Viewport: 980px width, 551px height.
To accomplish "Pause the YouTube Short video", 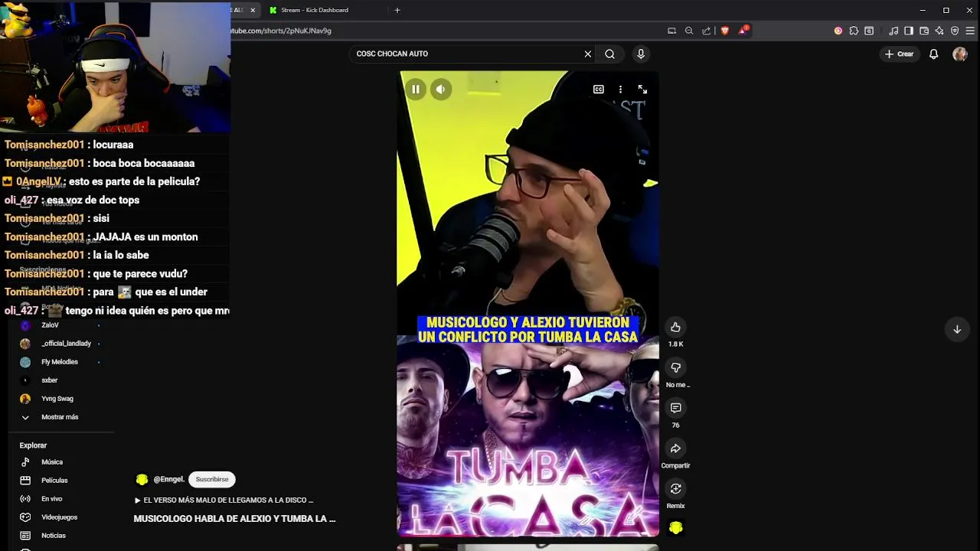I will tap(416, 90).
